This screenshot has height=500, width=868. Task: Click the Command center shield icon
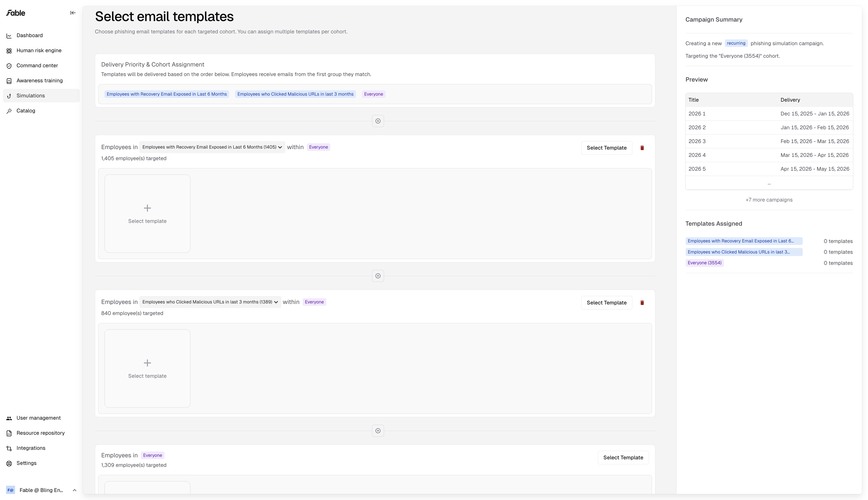(9, 66)
